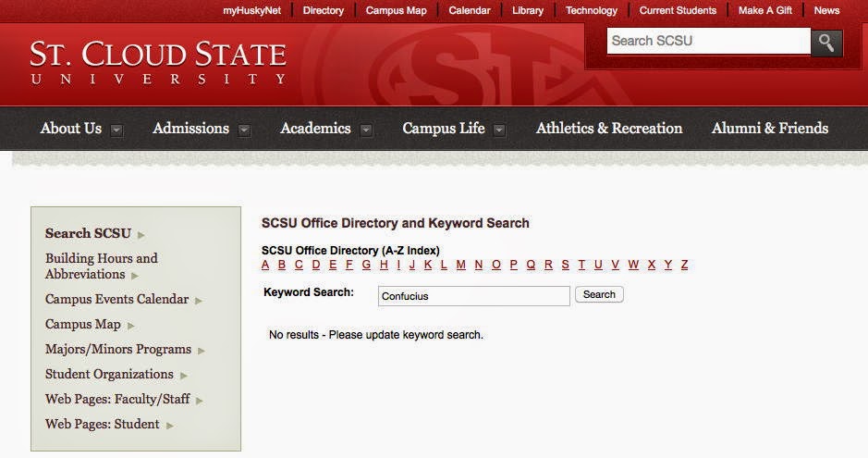
Task: Jump to letter U in index
Action: click(x=598, y=265)
